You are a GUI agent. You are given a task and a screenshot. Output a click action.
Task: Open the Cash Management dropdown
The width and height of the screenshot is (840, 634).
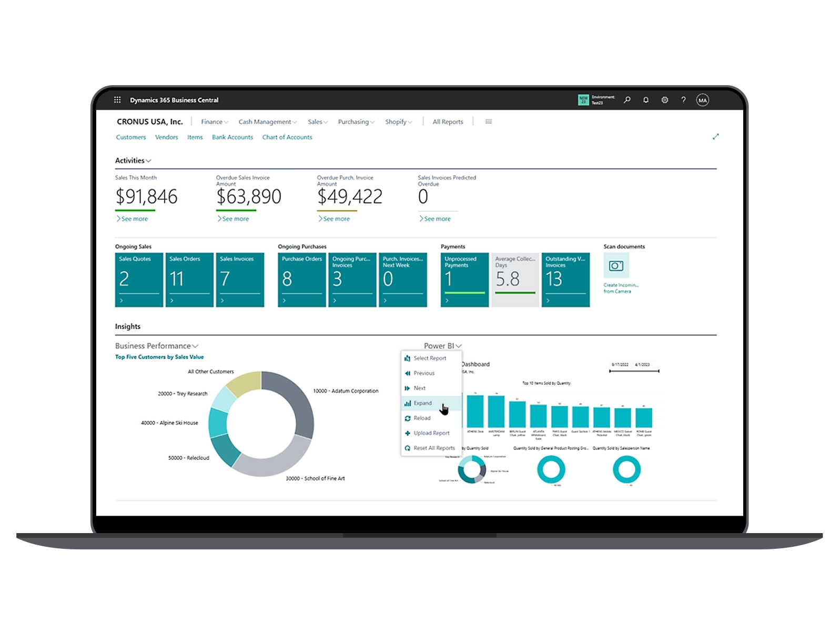268,122
